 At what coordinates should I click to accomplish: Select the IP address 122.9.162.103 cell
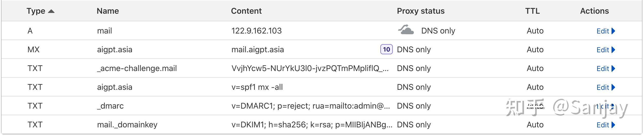[257, 31]
